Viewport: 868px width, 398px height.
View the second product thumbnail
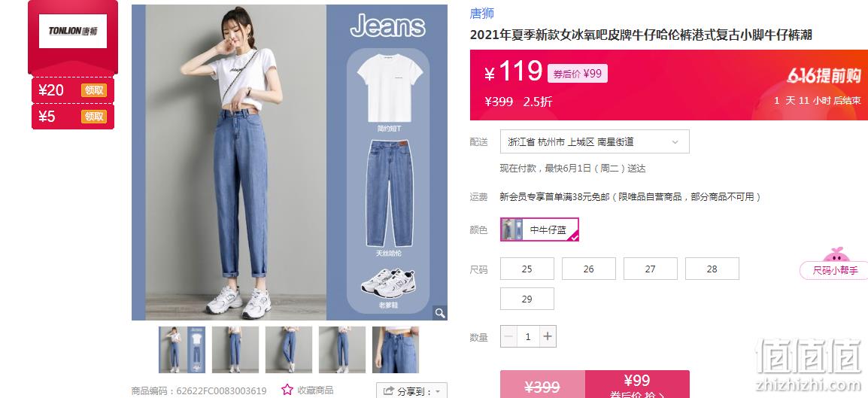(235, 349)
